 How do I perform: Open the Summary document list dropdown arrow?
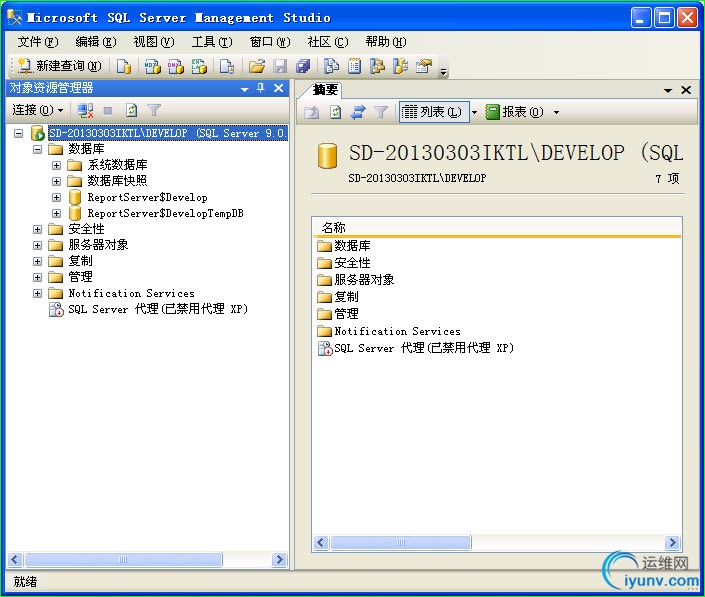[x=668, y=90]
